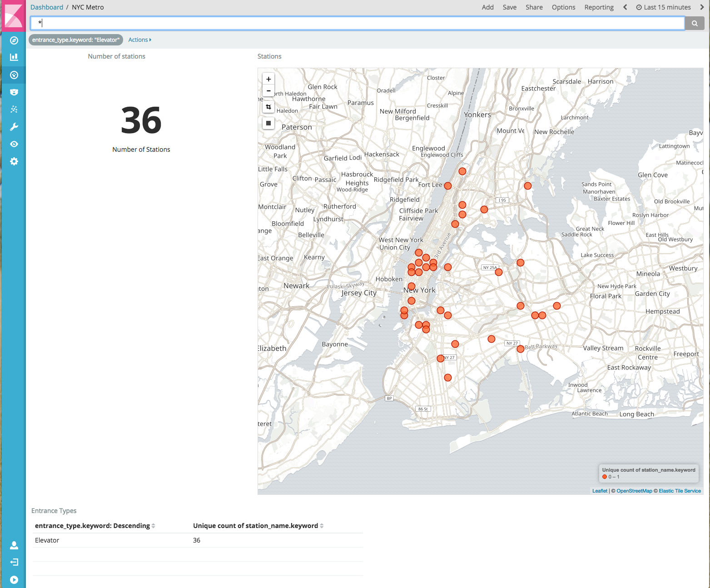Click the Elevator table cell
Screen dimensions: 710x588
[x=47, y=540]
